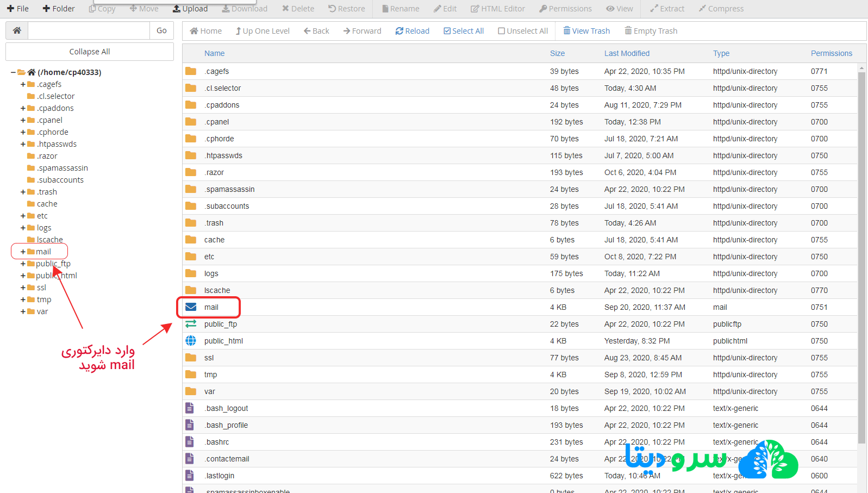Screen dimensions: 868x493
Task: Expand the mail tree node plus sign
Action: [x=23, y=252]
